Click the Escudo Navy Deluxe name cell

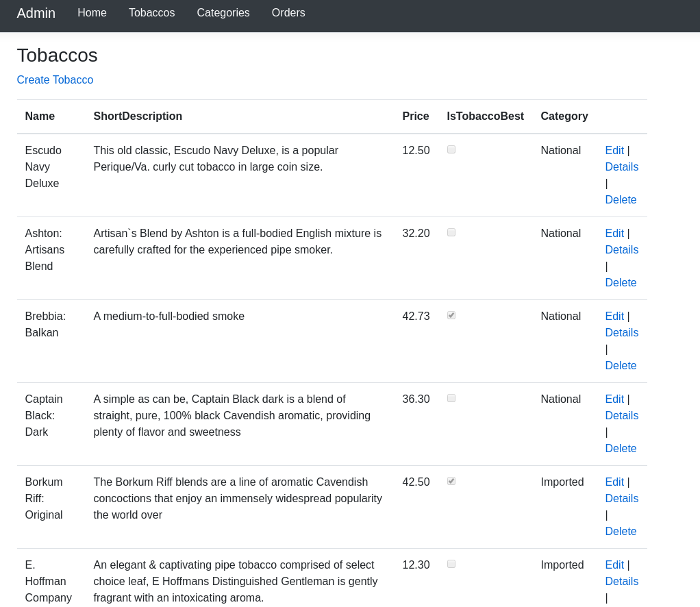43,166
